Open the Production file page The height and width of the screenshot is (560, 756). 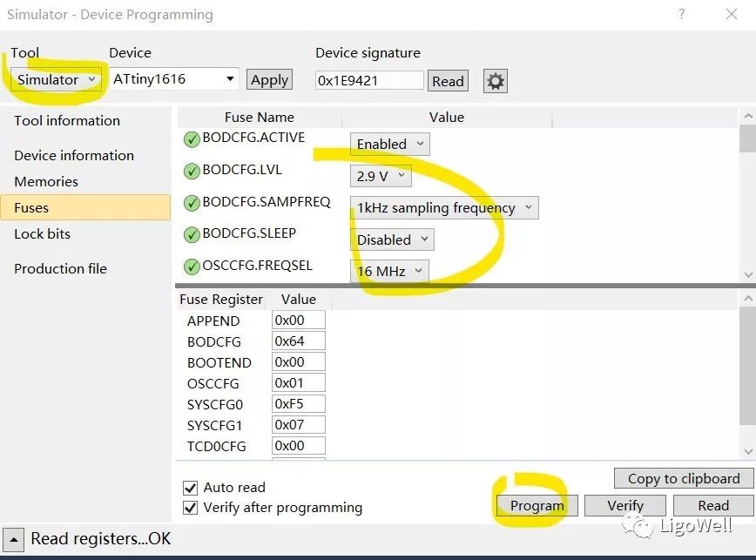click(61, 268)
